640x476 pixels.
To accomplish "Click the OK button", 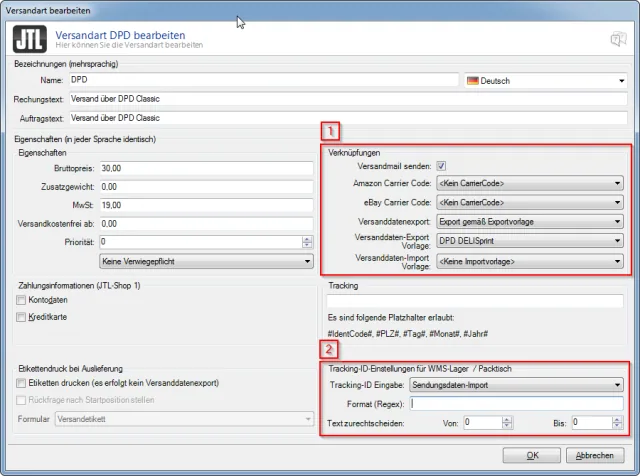I will [531, 455].
